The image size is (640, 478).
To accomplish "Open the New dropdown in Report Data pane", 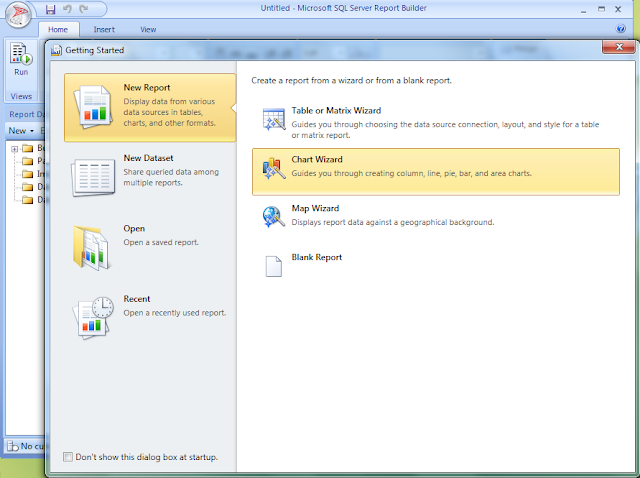I will coord(21,131).
